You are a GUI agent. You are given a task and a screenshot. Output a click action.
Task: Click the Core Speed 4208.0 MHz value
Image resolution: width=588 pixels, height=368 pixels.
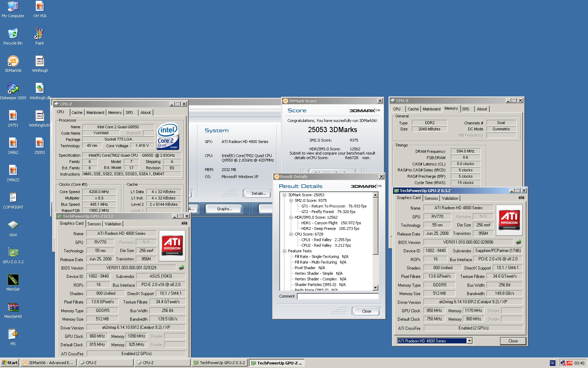(x=99, y=192)
